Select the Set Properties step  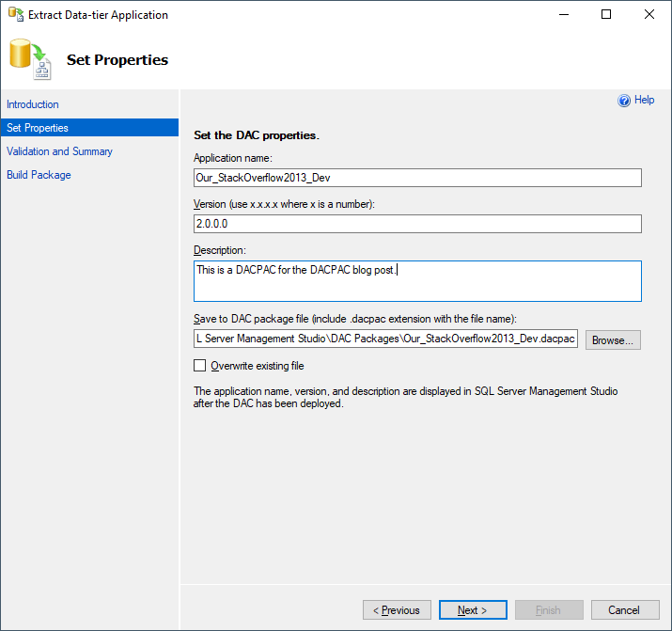click(x=38, y=128)
